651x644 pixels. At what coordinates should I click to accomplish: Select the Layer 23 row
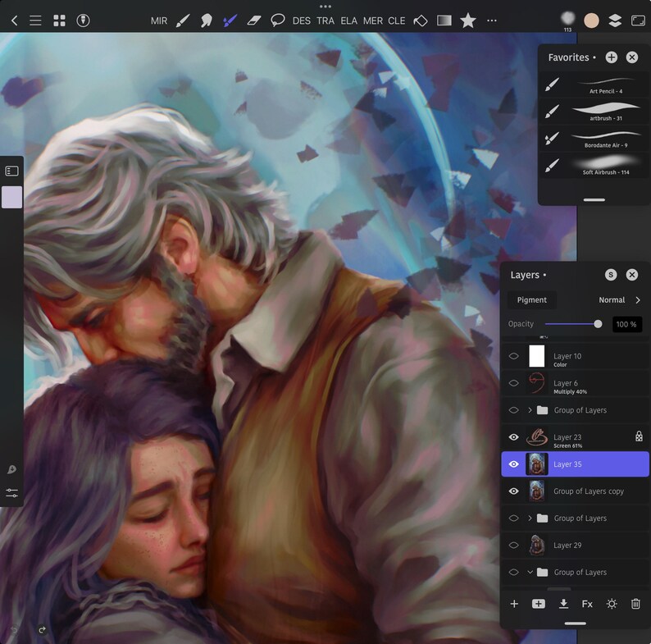coord(576,437)
